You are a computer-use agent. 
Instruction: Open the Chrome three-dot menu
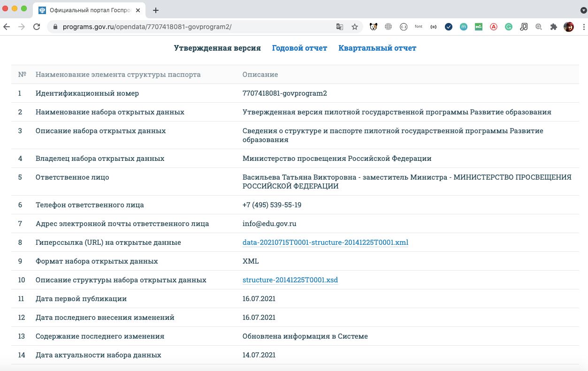[x=583, y=27]
